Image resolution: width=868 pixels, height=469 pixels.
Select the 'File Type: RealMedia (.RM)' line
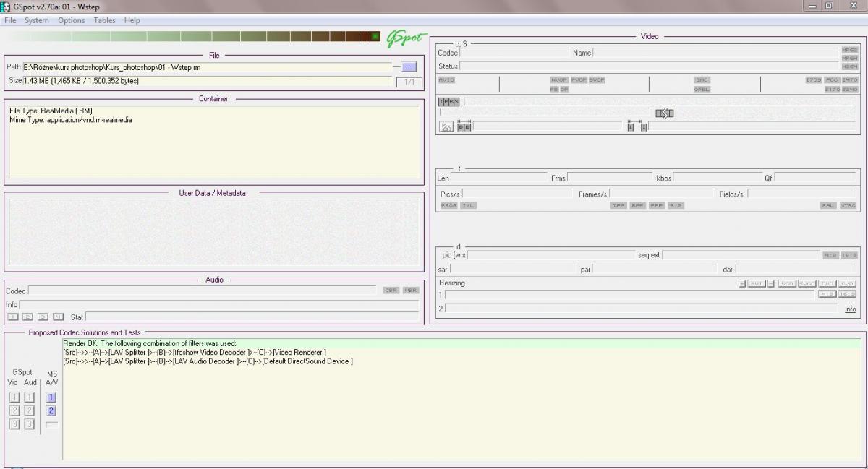[x=51, y=111]
